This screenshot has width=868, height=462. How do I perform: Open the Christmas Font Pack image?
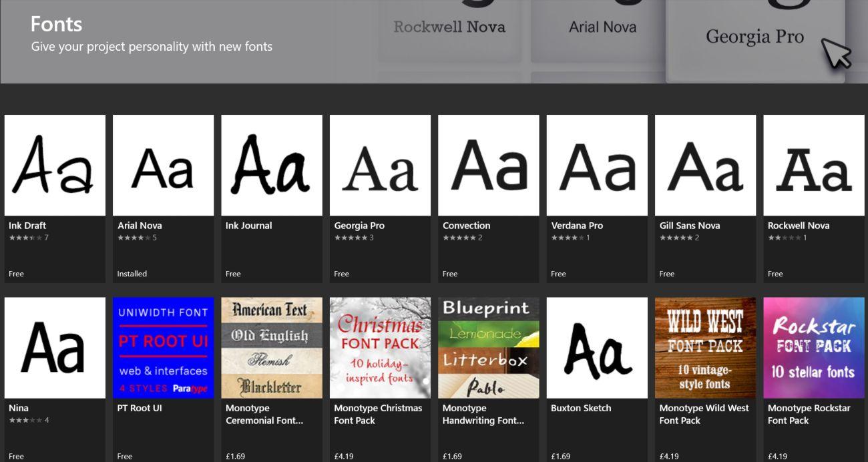pyautogui.click(x=381, y=348)
